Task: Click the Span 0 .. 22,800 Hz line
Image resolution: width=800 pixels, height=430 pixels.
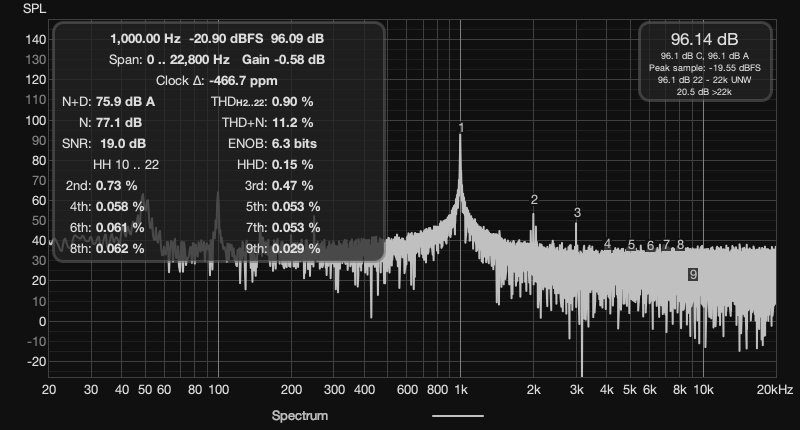Action: [217, 59]
